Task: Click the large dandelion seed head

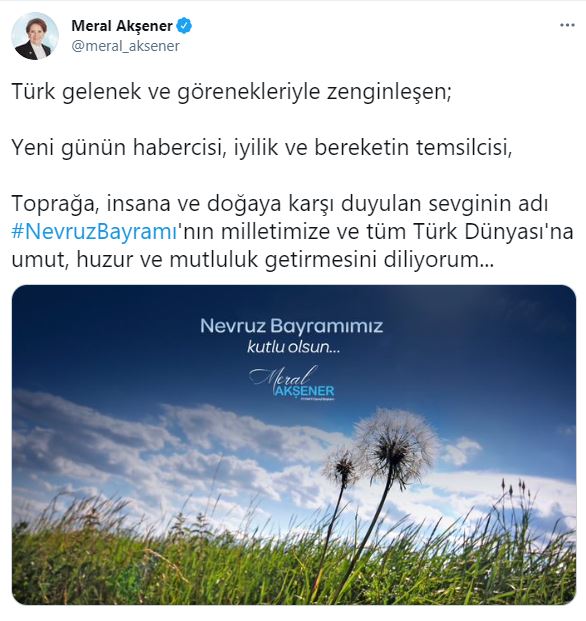Action: pos(396,447)
